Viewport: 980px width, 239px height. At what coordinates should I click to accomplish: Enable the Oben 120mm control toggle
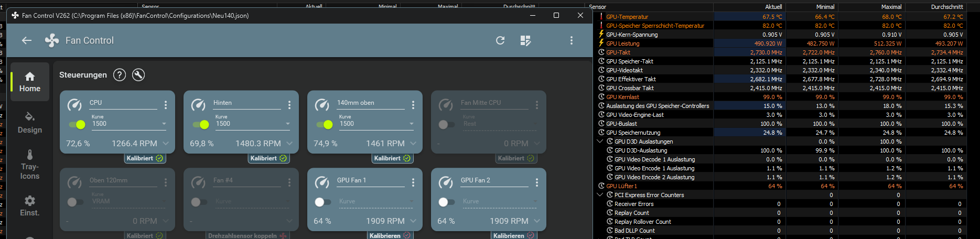76,202
